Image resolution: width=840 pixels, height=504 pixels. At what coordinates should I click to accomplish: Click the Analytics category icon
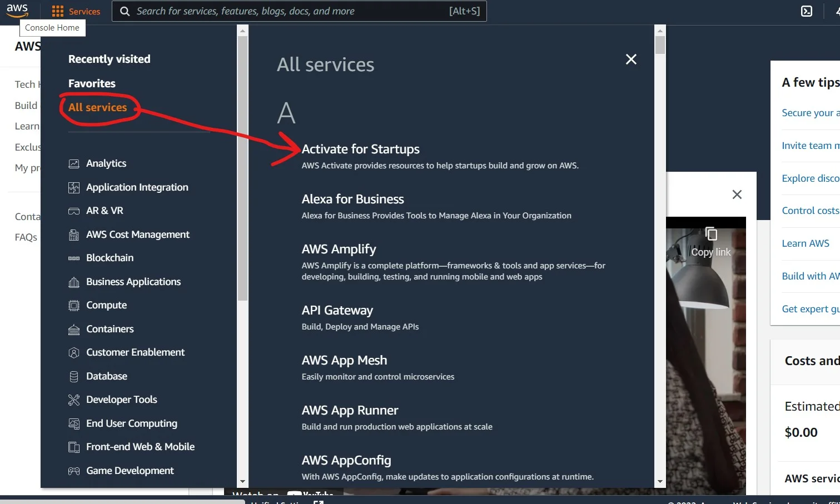click(x=74, y=163)
